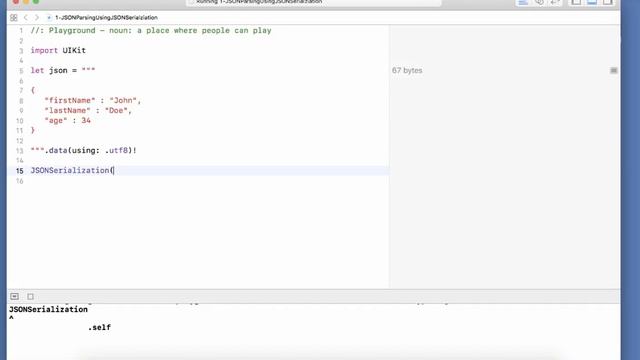
Task: Click the let json declaration line
Action: (x=63, y=71)
